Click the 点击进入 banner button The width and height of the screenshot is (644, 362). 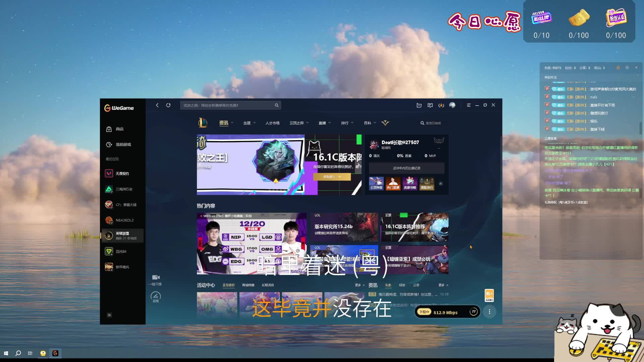pos(332,177)
